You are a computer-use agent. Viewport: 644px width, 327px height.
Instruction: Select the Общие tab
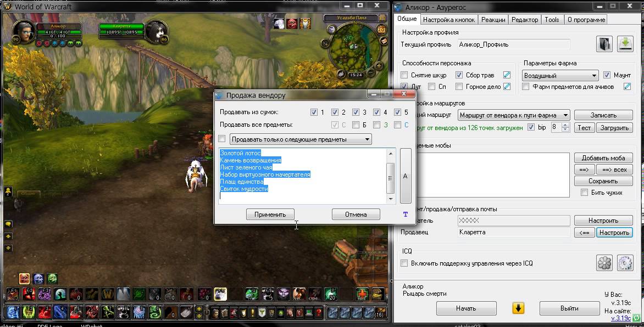click(x=407, y=19)
